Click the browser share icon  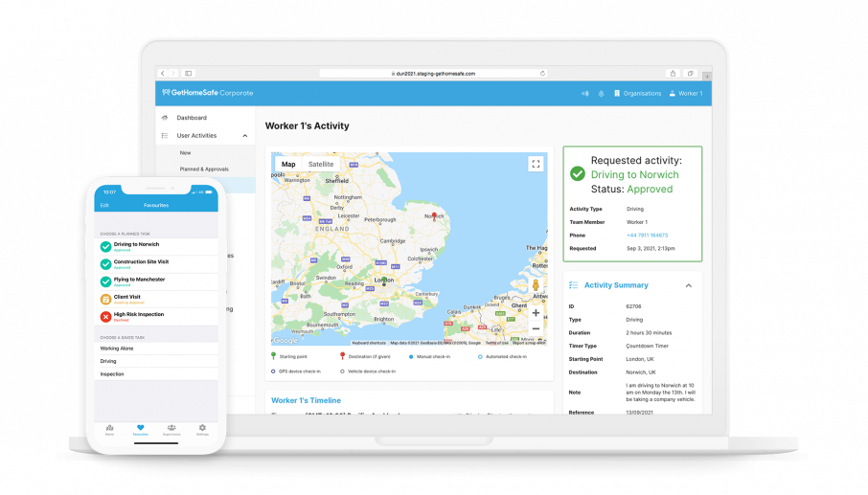pos(674,73)
